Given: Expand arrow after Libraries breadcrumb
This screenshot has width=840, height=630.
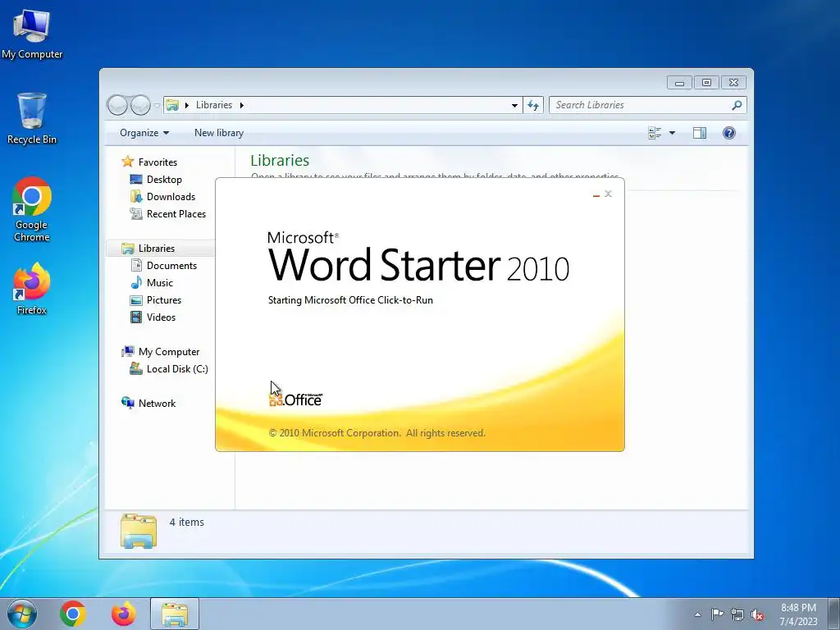Looking at the screenshot, I should 242,105.
